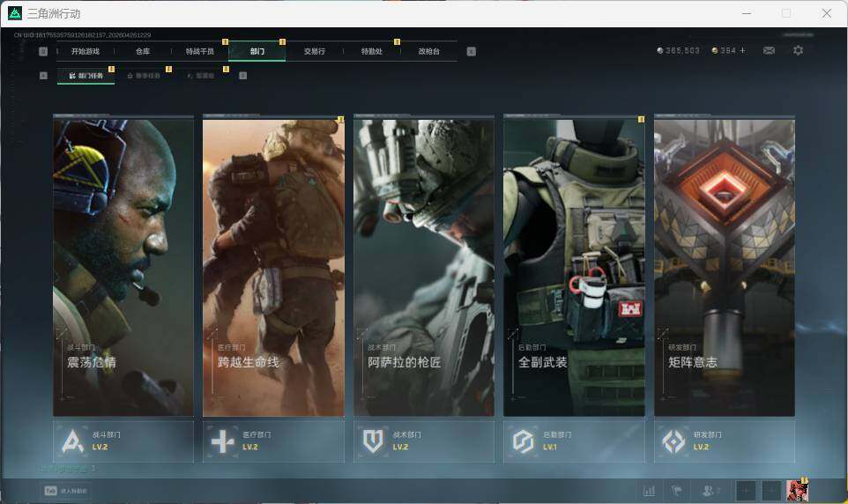This screenshot has width=848, height=504.
Task: Open the 开始游戏 tab
Action: pos(86,51)
